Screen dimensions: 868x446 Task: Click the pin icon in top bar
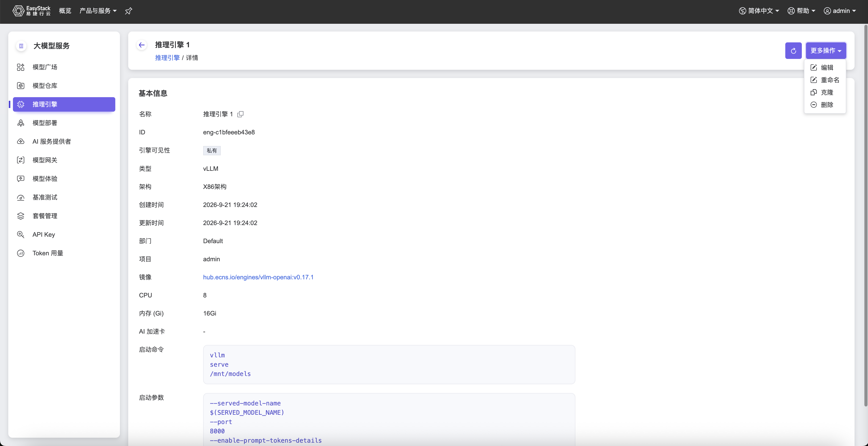tap(128, 11)
